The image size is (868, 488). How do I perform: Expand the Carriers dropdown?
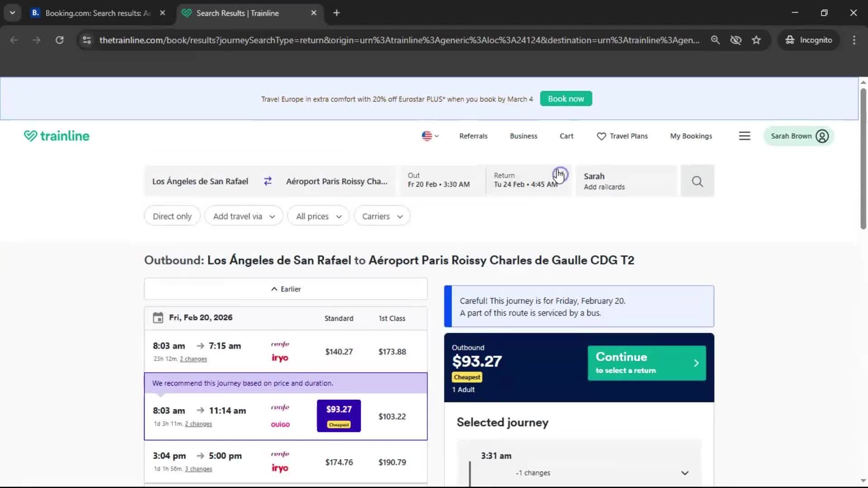pyautogui.click(x=381, y=216)
